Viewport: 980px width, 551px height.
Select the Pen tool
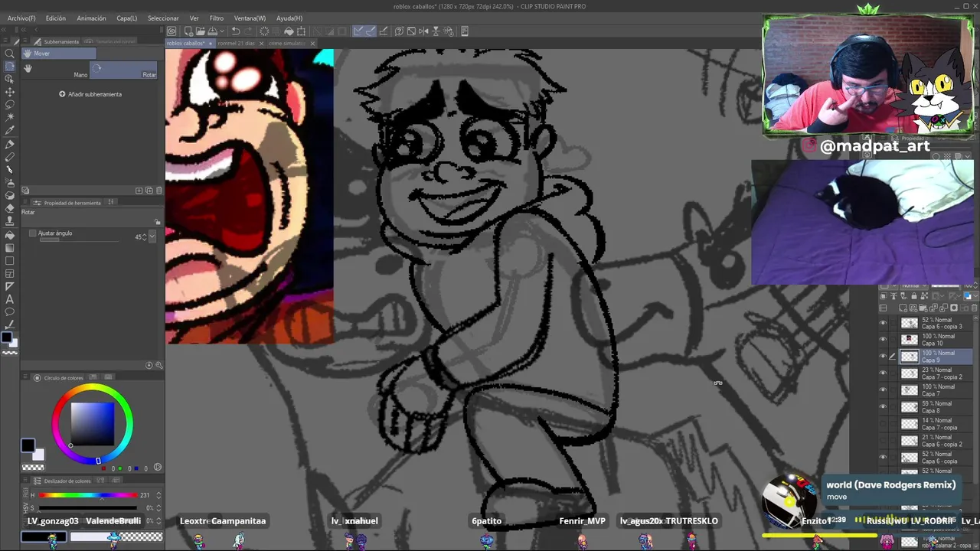[10, 144]
